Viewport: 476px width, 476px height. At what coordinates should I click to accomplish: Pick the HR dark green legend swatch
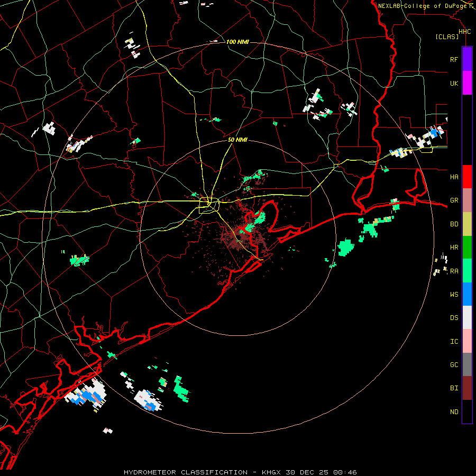pos(467,248)
